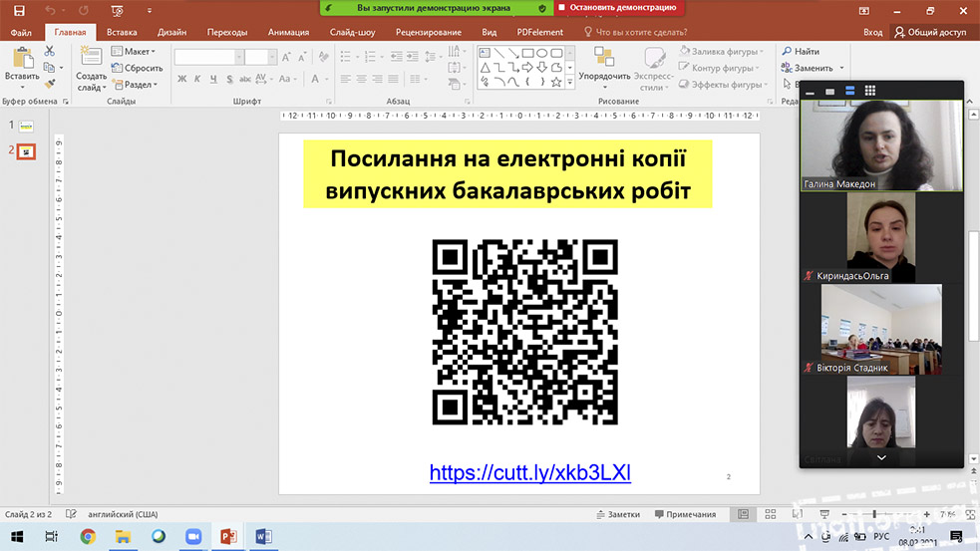Open the Slide Show (Слайд-шоу) tab

[x=353, y=32]
